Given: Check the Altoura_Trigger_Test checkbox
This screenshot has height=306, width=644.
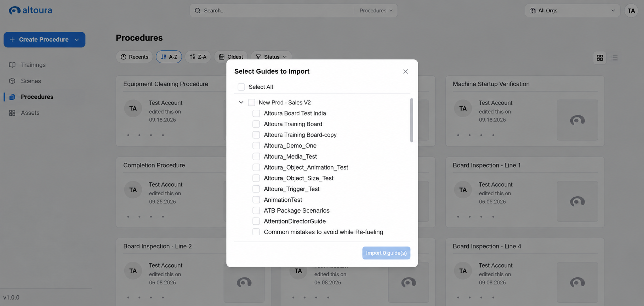Looking at the screenshot, I should point(256,189).
